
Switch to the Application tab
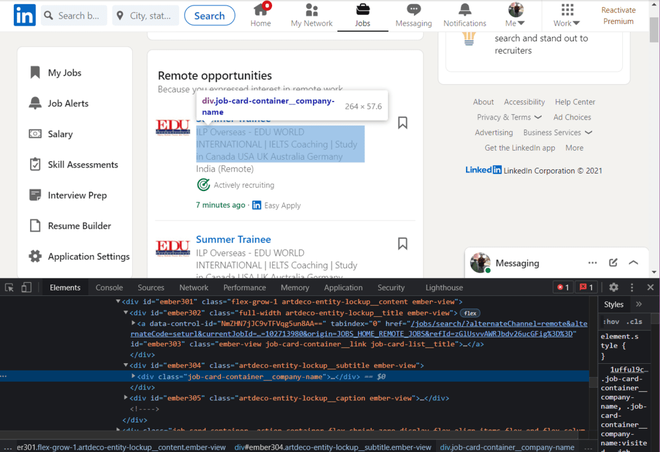[343, 288]
